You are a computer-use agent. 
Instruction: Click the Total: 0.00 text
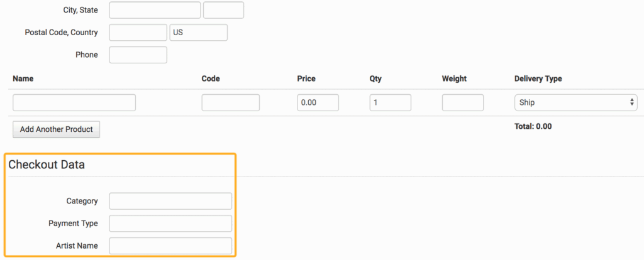[x=533, y=126]
